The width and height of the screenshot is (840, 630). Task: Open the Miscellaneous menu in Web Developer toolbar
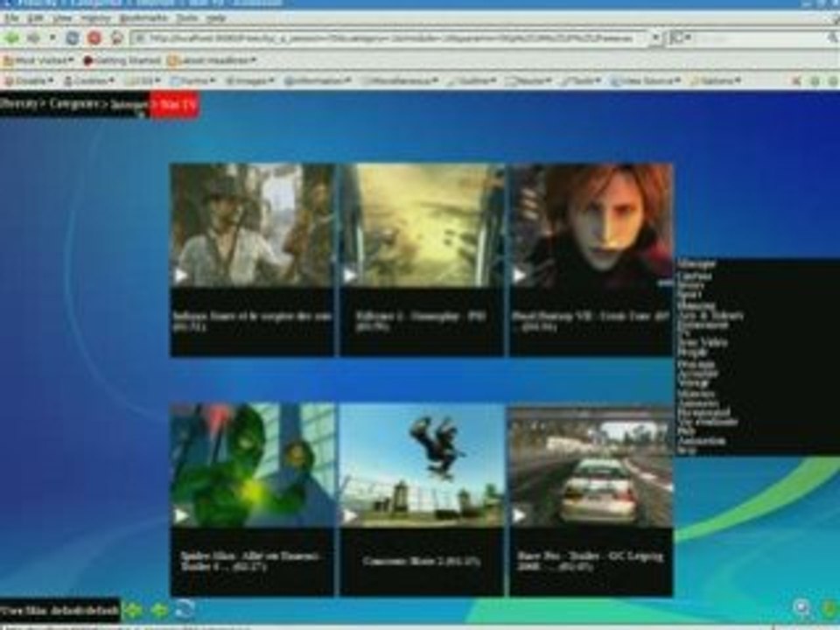click(x=400, y=80)
